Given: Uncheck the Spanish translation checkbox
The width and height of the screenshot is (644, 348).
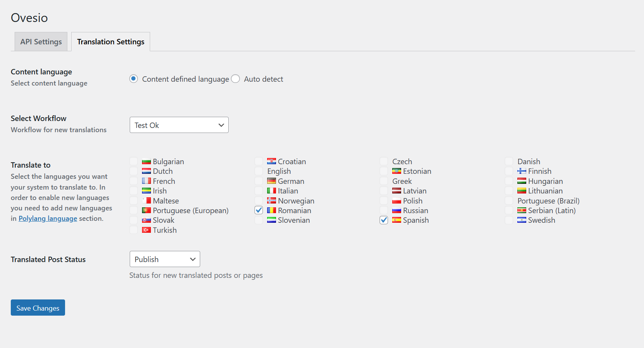Looking at the screenshot, I should pos(383,220).
